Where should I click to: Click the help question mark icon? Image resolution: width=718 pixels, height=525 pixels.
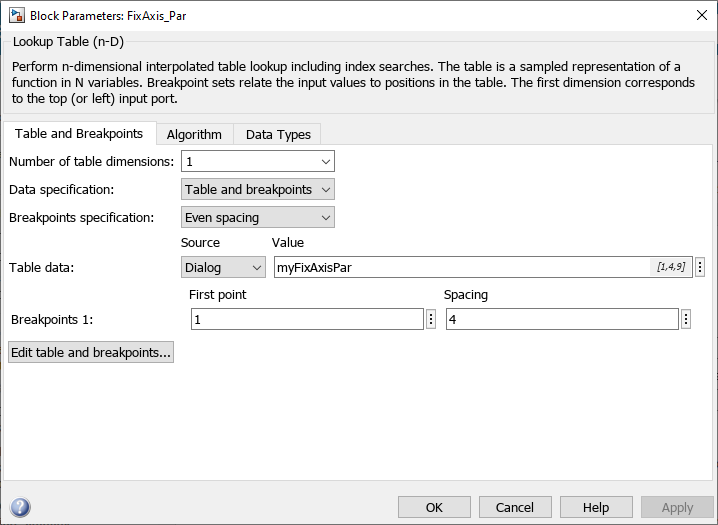pyautogui.click(x=20, y=507)
